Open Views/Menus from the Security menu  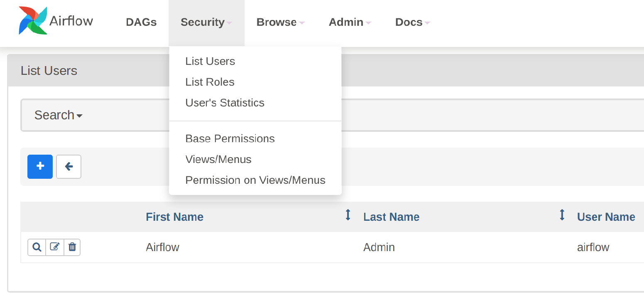click(218, 159)
